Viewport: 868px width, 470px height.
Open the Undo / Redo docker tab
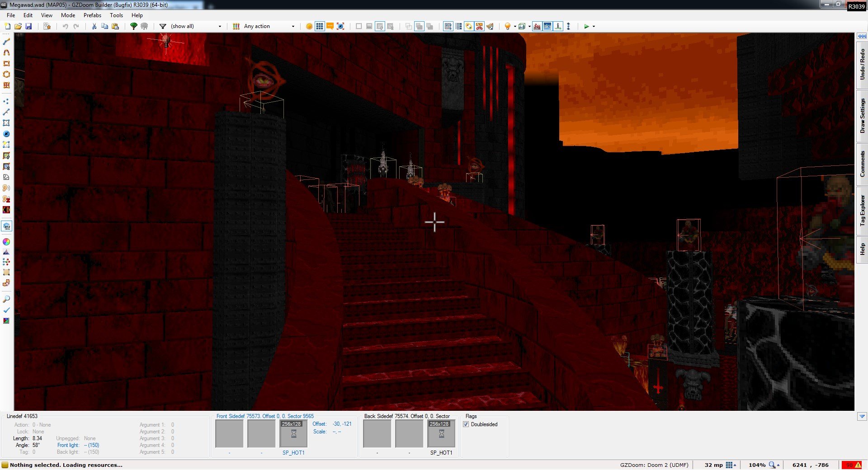(862, 65)
